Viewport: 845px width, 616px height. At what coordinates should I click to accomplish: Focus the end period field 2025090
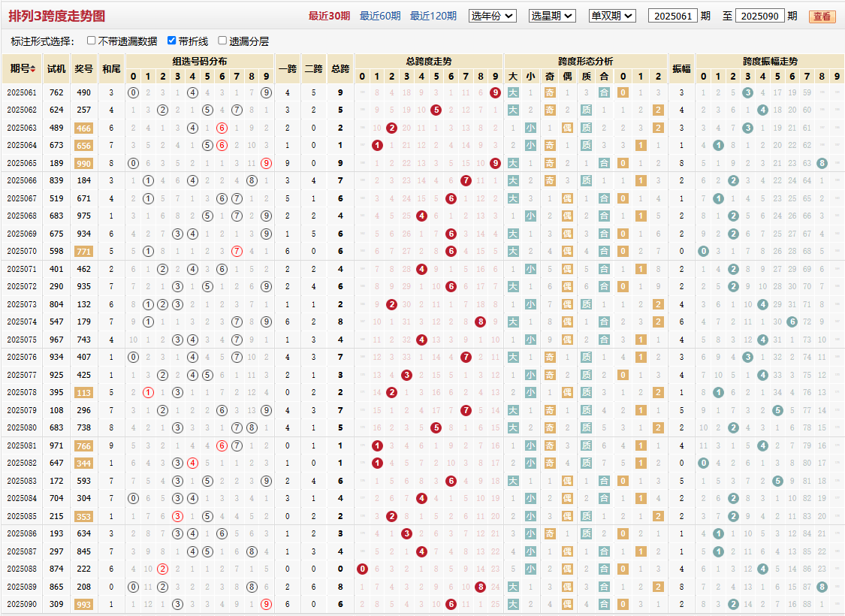[759, 17]
